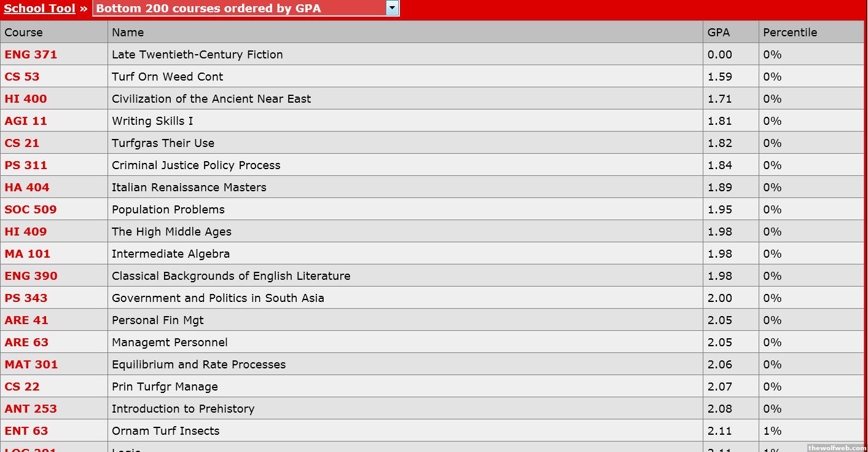Select the AGI 11 course link
The image size is (868, 452).
point(26,121)
